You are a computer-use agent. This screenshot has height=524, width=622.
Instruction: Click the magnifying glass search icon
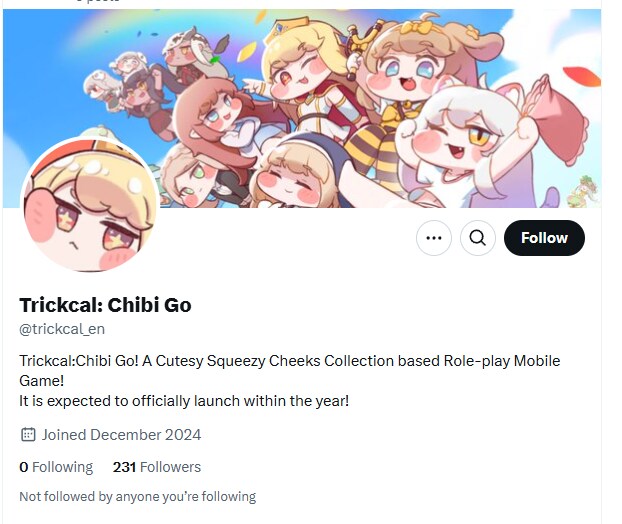478,238
